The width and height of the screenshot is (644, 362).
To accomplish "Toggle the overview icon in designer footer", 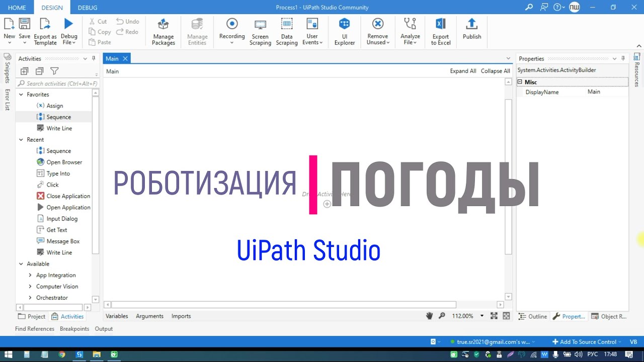I will [x=506, y=316].
